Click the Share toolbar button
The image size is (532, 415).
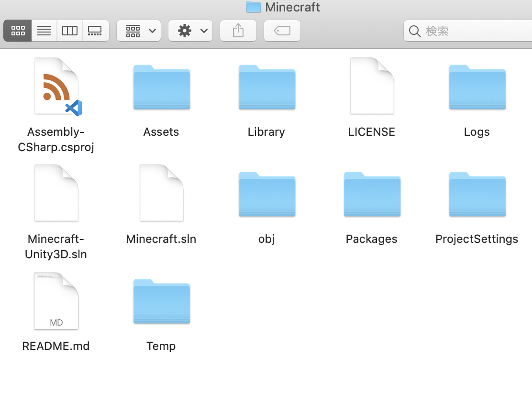pos(238,31)
